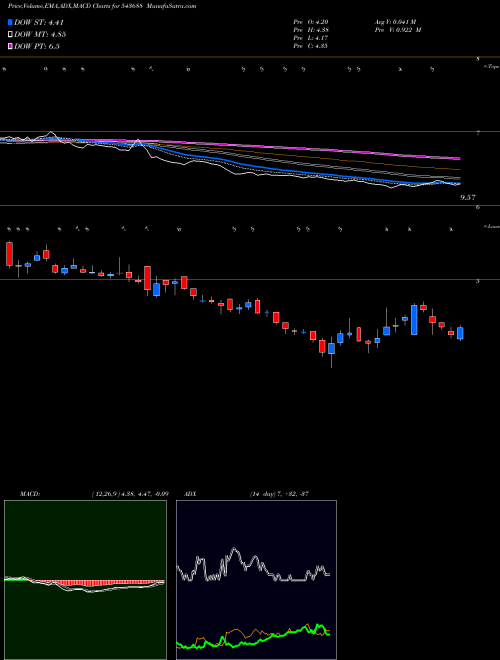Click the 'Pre O: 4.20' open value

pyautogui.click(x=311, y=22)
